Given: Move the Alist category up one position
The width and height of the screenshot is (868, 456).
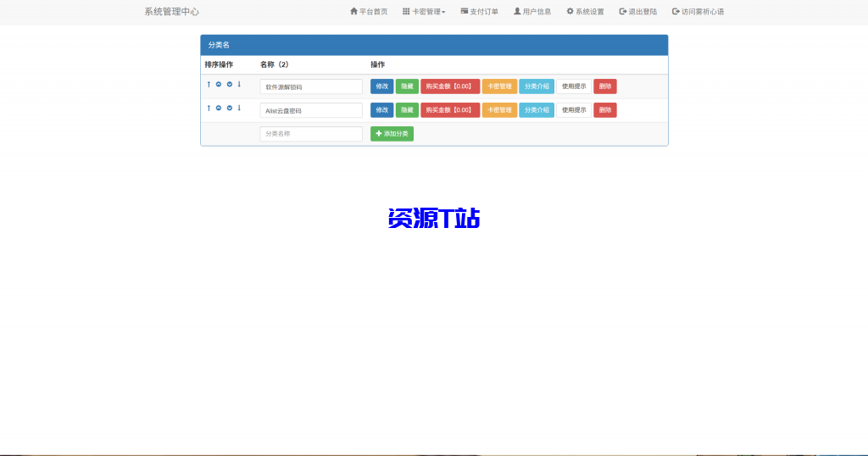Looking at the screenshot, I should click(219, 108).
